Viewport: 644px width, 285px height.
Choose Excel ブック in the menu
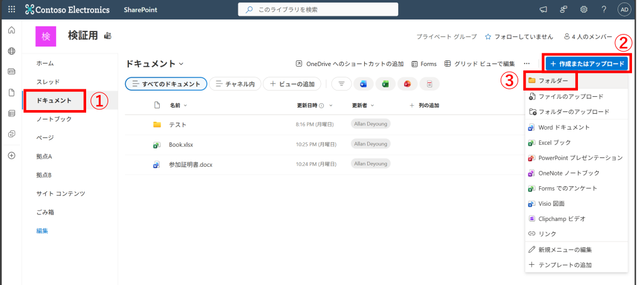pos(555,142)
